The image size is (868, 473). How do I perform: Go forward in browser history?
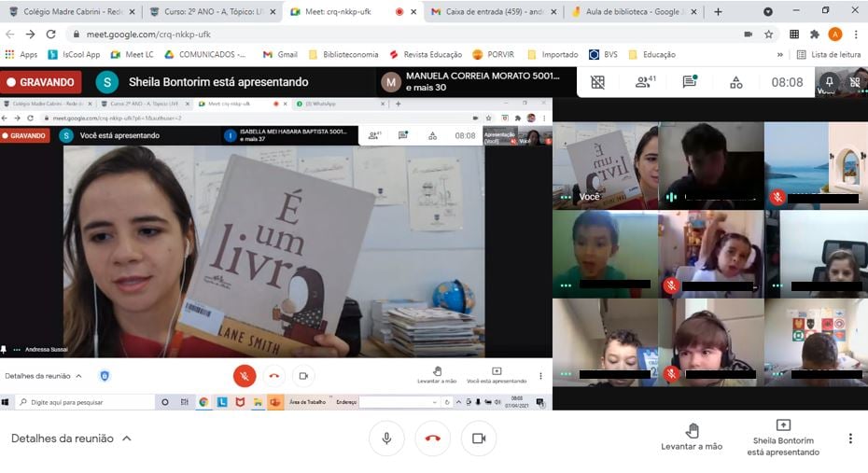click(x=31, y=35)
